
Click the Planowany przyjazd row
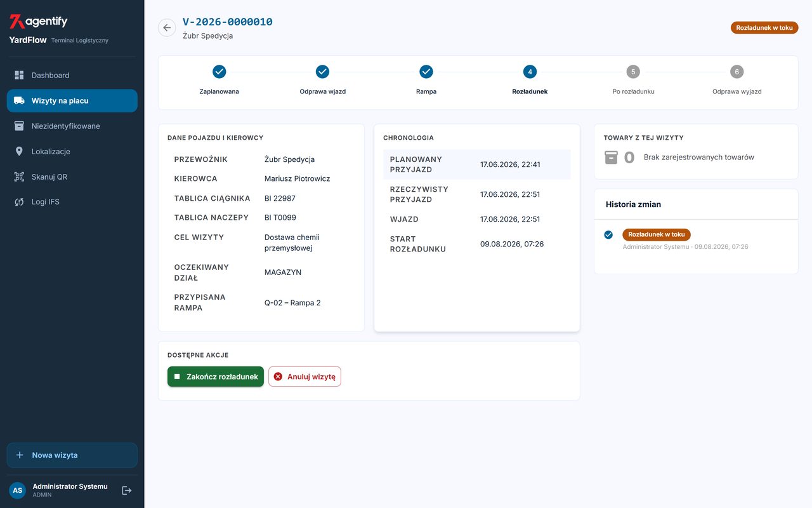(477, 164)
